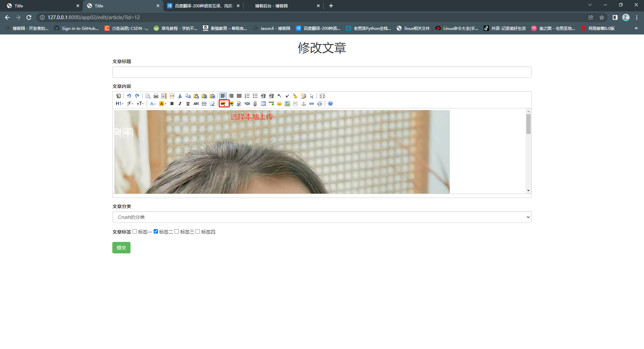Insert a bulleted list
This screenshot has width=644, height=349.
pos(255,96)
